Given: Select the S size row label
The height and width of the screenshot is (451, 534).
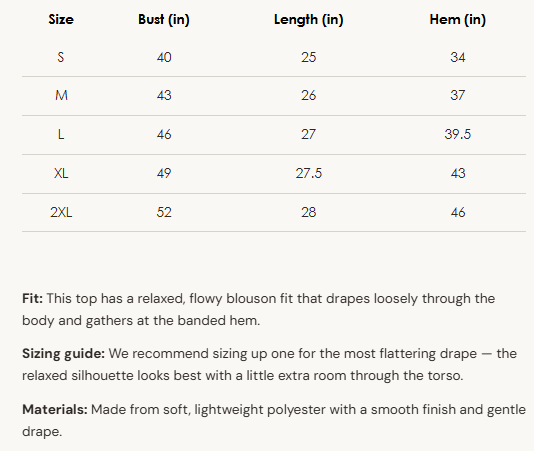Looking at the screenshot, I should [61, 57].
